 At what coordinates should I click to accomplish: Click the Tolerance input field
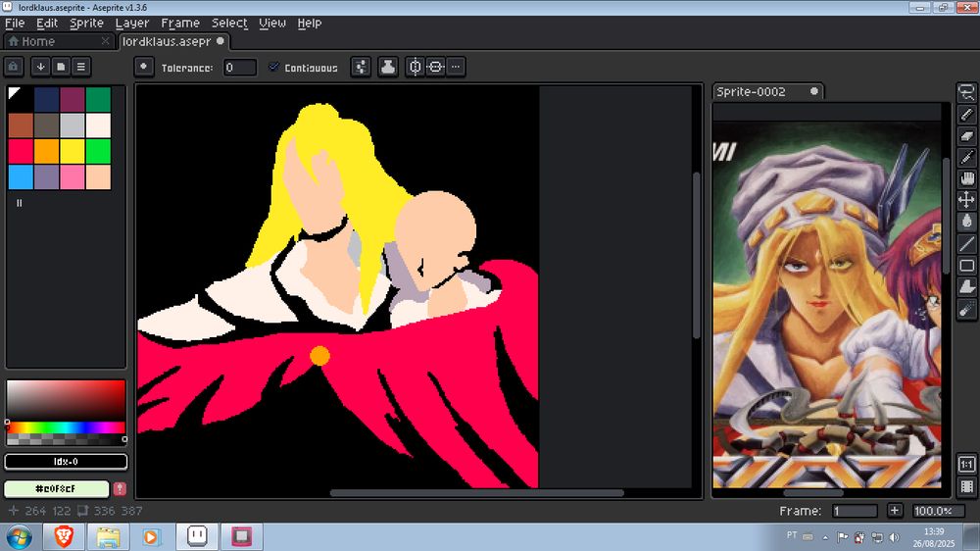point(240,67)
